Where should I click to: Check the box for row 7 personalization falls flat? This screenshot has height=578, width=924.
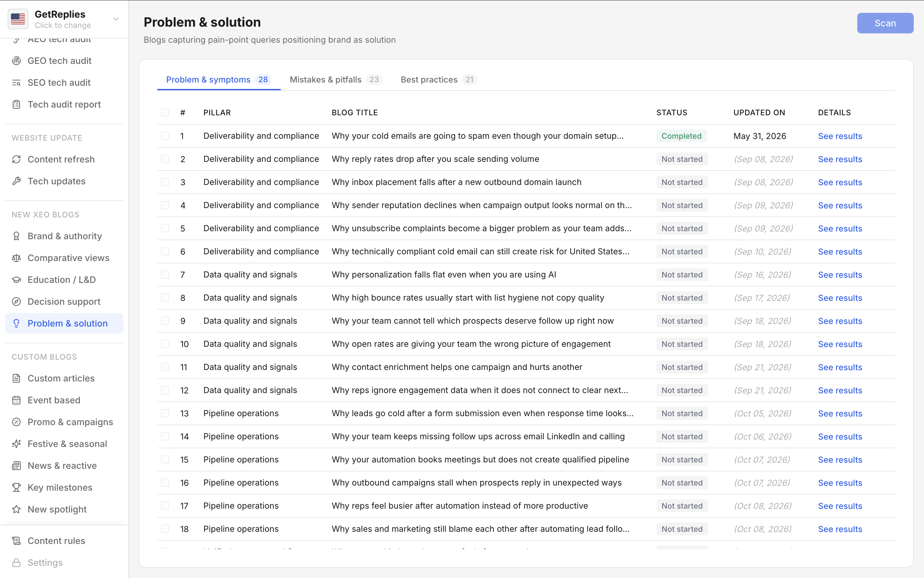point(165,275)
